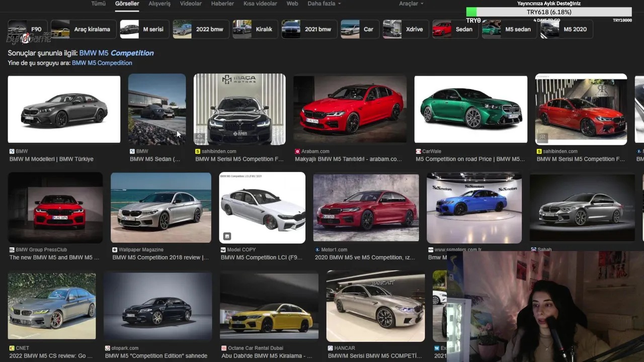
Task: Apply the M serisi filter chip
Action: click(144, 29)
